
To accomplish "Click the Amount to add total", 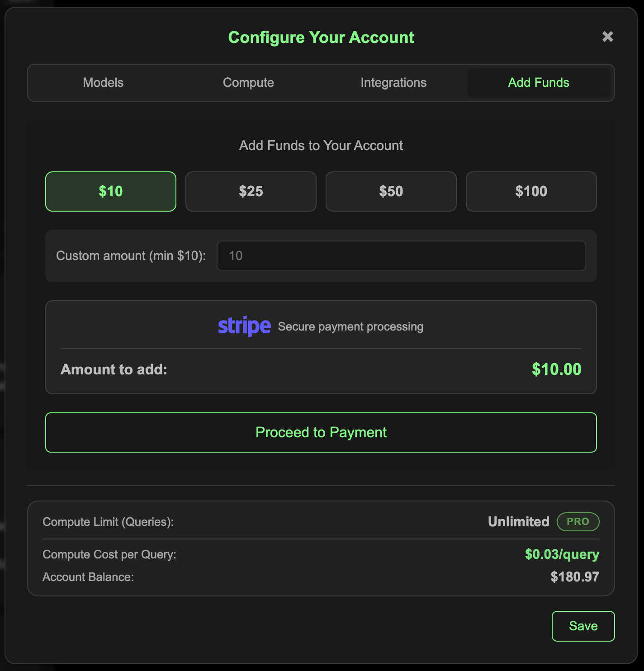I will pyautogui.click(x=556, y=369).
